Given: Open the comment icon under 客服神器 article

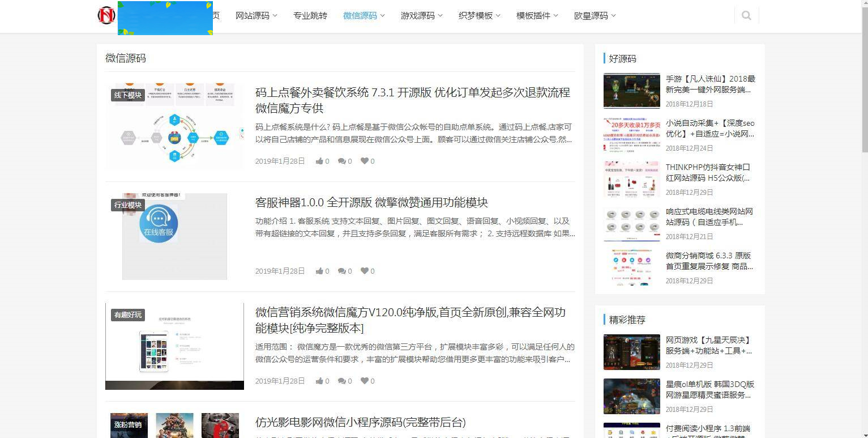Looking at the screenshot, I should tap(343, 271).
